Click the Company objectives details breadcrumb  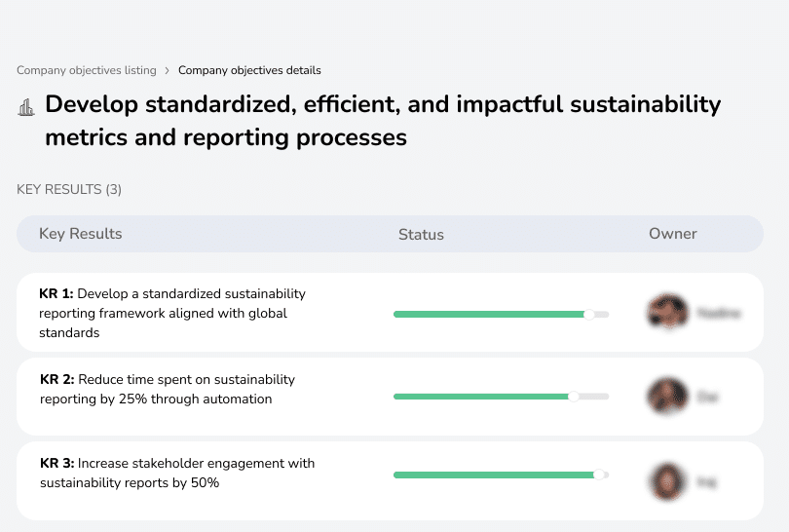pos(249,70)
